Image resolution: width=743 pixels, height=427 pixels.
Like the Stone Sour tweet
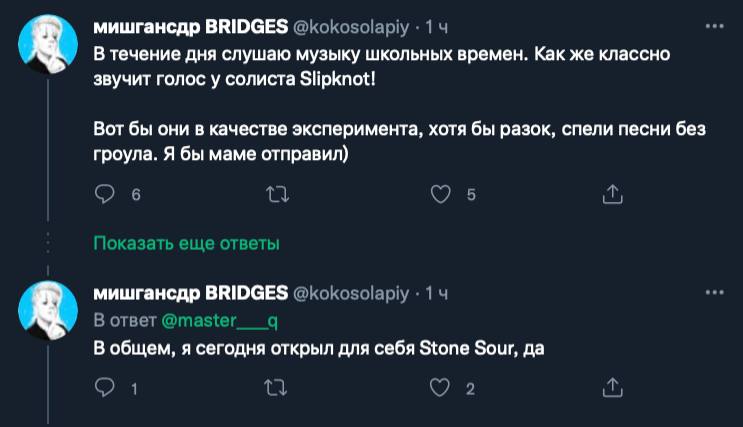click(x=441, y=387)
